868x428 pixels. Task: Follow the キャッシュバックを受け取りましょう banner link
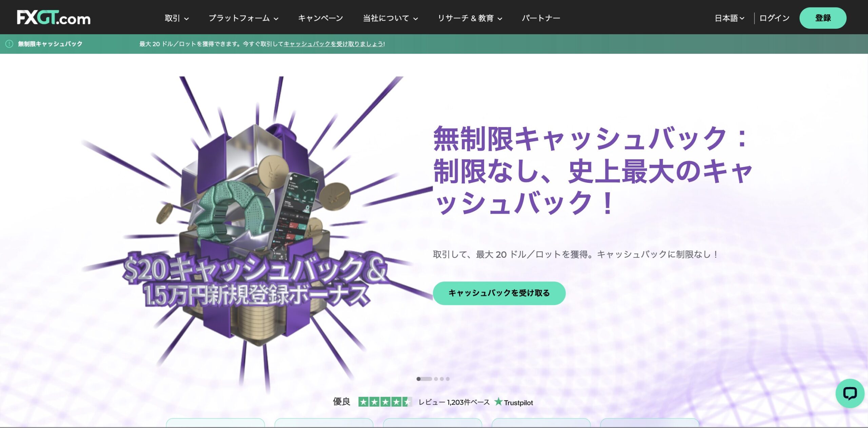click(333, 44)
